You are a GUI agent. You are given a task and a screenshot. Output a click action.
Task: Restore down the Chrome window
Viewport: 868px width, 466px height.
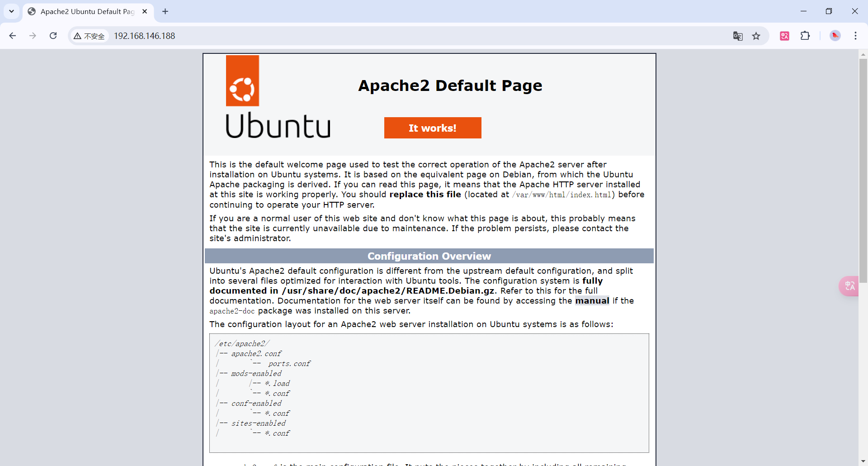coord(829,11)
